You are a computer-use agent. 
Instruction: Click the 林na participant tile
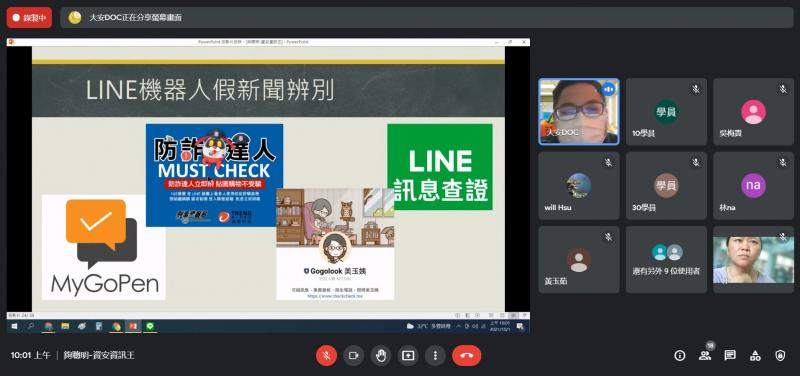[754, 186]
